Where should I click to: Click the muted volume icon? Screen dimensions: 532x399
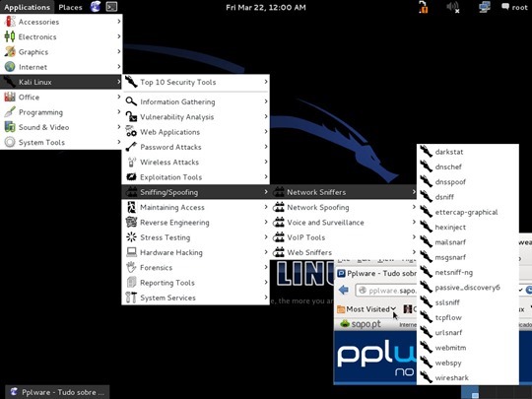[x=453, y=7]
